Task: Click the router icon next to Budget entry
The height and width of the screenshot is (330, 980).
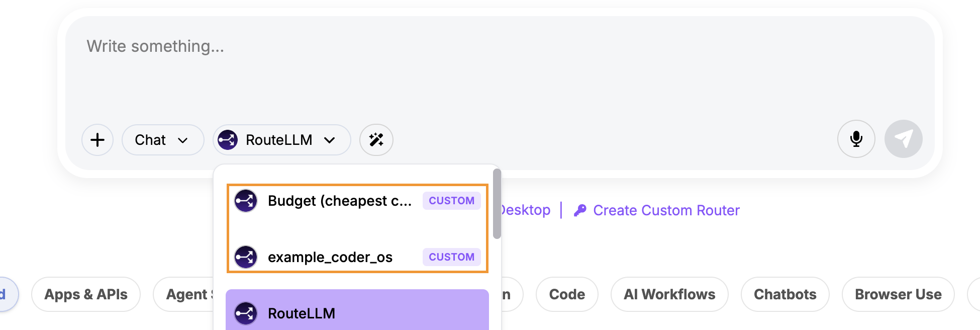Action: (x=246, y=201)
